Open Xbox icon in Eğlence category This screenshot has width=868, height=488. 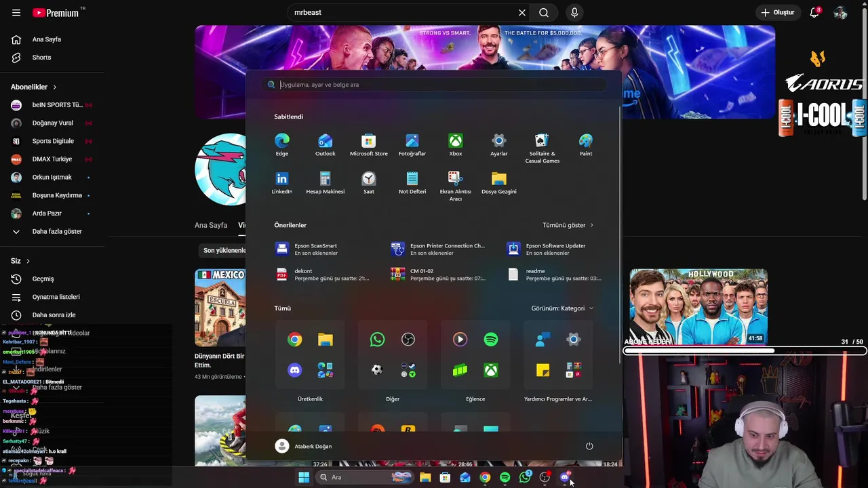click(x=491, y=370)
